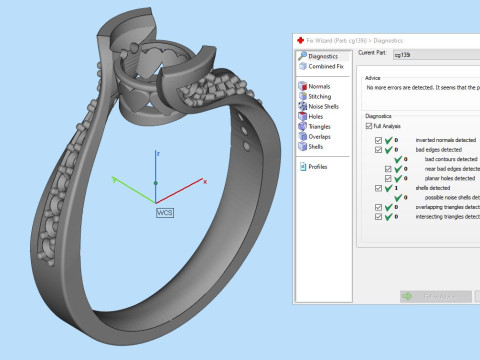Toggle overlapping triangles detected checkbox
This screenshot has width=480, height=360.
pos(378,207)
